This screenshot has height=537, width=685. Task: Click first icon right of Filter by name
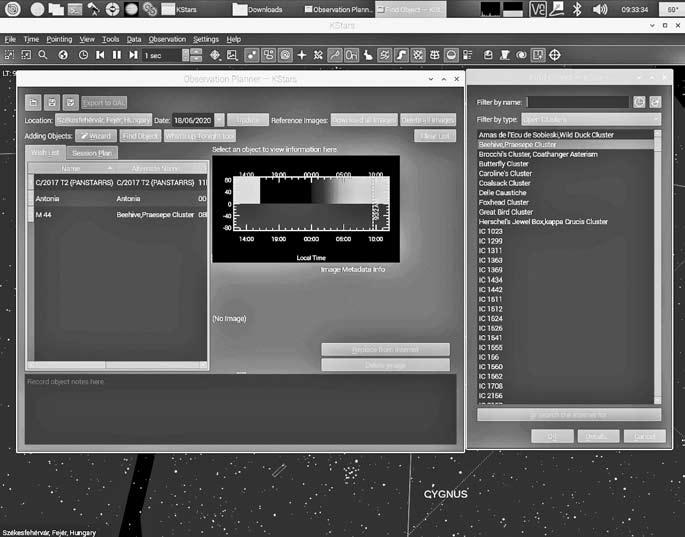point(639,102)
